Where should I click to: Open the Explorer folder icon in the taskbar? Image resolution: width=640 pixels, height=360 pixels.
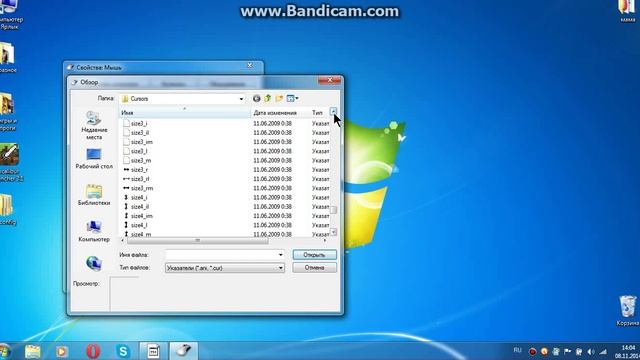pyautogui.click(x=33, y=351)
